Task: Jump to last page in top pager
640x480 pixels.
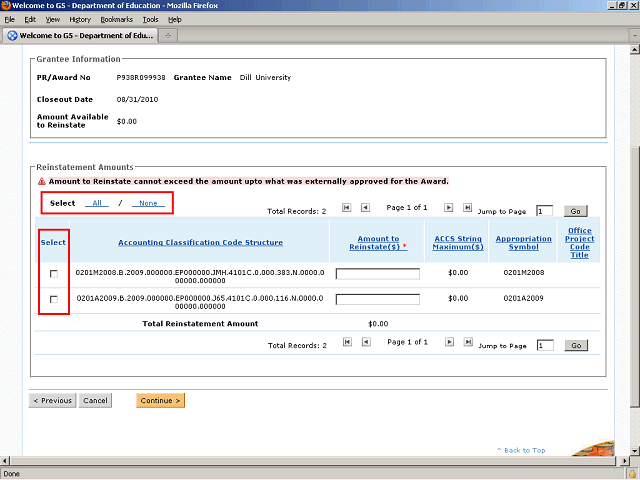Action: 467,208
